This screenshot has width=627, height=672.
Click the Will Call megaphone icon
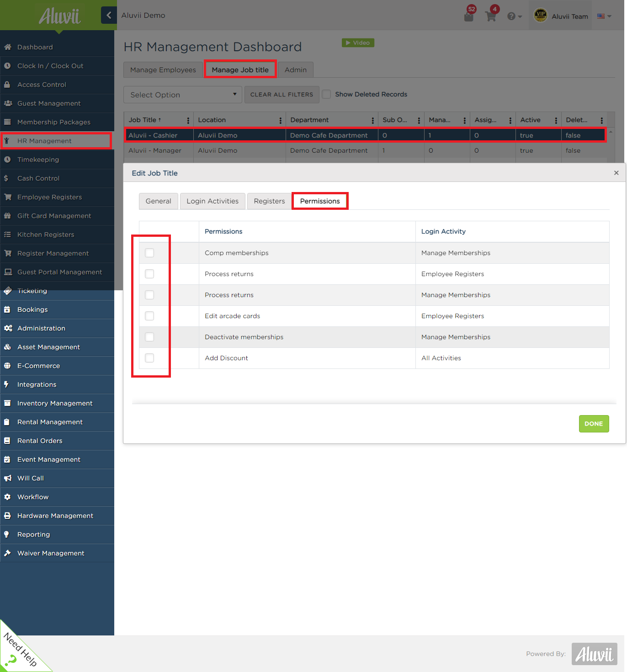(x=8, y=478)
